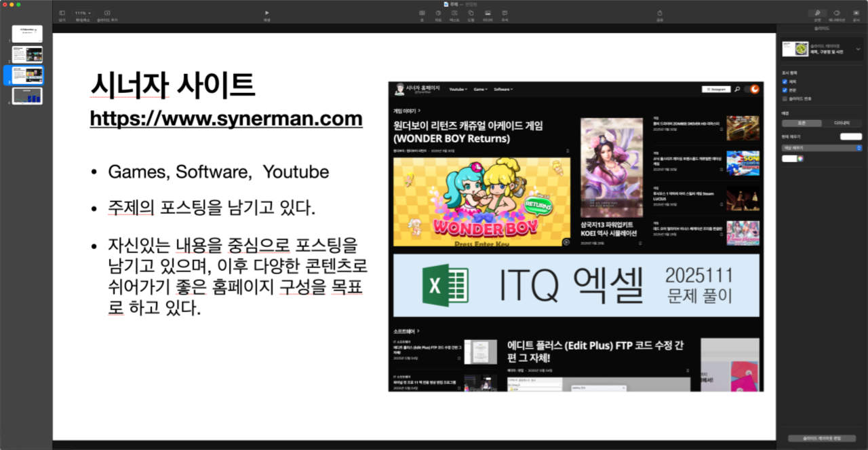The width and height of the screenshot is (868, 450).
Task: Open the color wheel picker
Action: [801, 159]
